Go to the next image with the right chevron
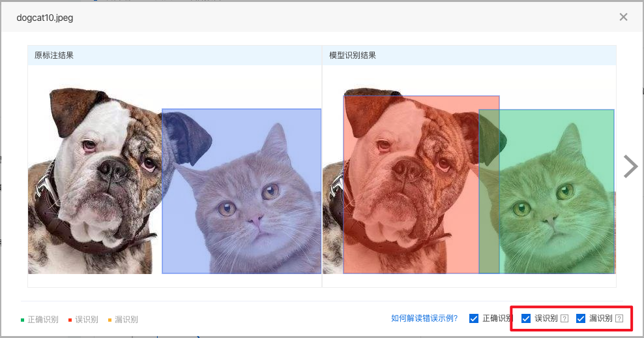 [630, 166]
